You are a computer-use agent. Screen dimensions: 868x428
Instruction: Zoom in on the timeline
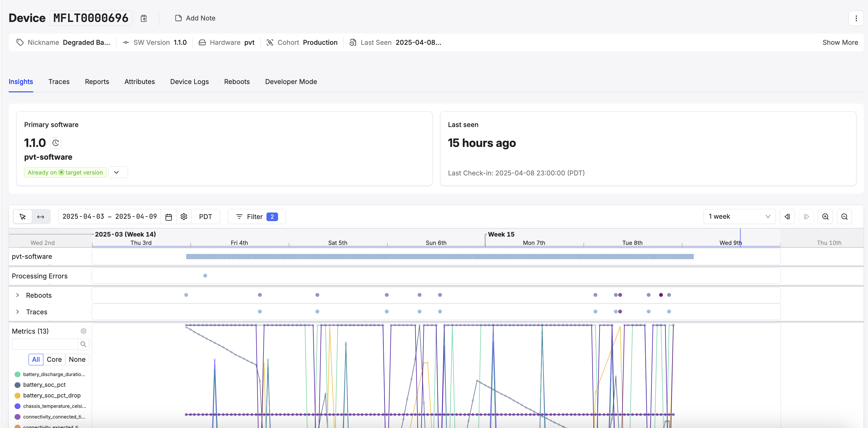point(825,217)
